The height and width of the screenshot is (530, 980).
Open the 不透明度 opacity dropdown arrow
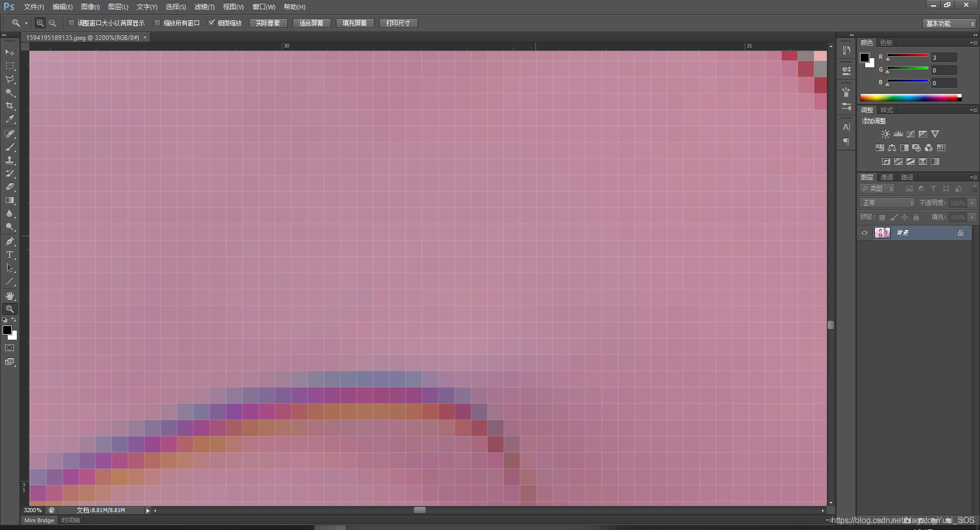972,203
